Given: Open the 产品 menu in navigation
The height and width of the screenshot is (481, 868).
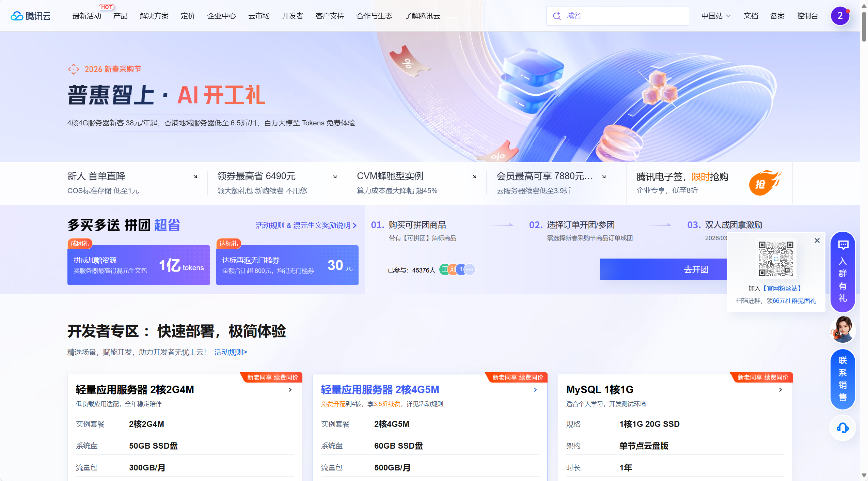Looking at the screenshot, I should click(x=120, y=16).
